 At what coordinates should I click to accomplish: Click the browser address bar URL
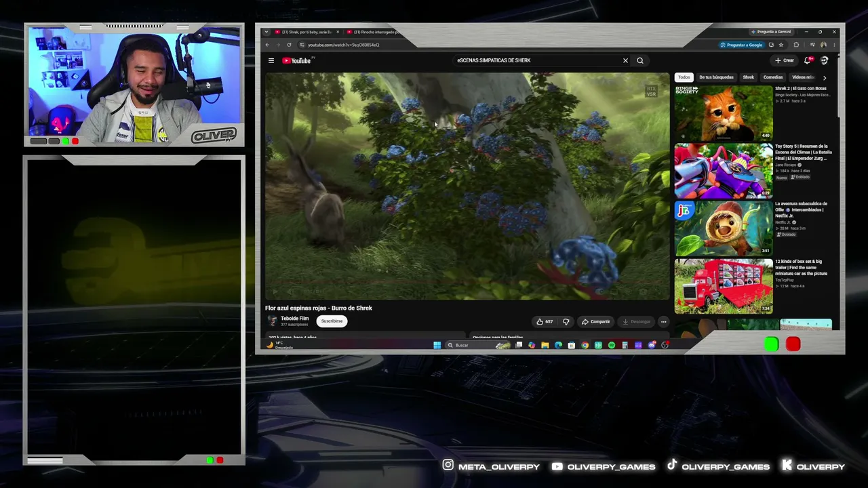[x=343, y=45]
